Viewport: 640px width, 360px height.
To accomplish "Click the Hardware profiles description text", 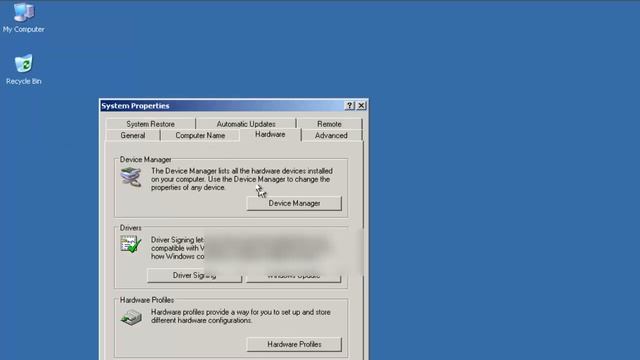I will [x=241, y=316].
